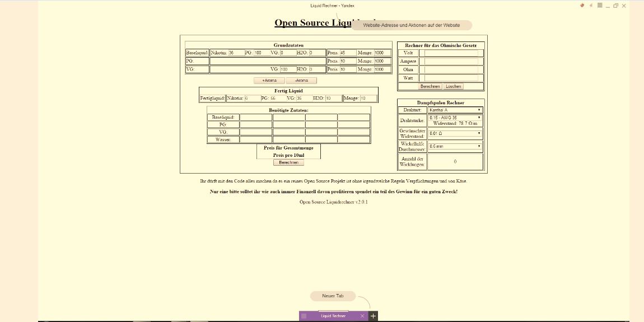Close the Liquid Rechner tab
The image size is (644, 322).
[x=362, y=316]
